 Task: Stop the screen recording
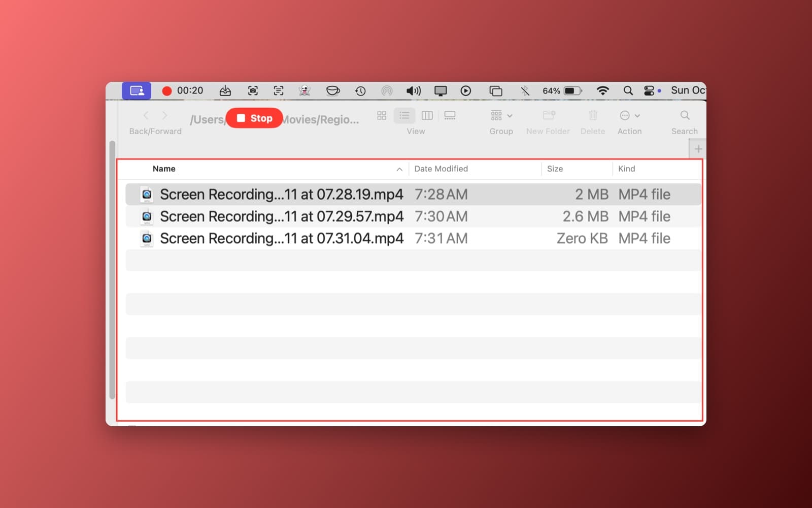[x=254, y=118]
